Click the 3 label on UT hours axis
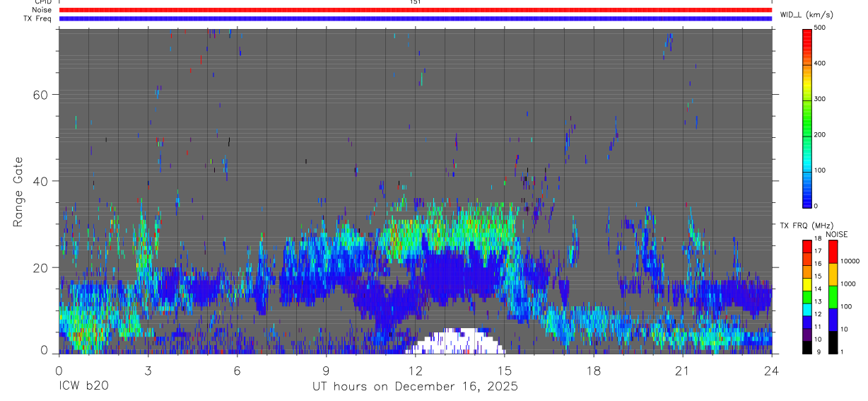 [148, 371]
